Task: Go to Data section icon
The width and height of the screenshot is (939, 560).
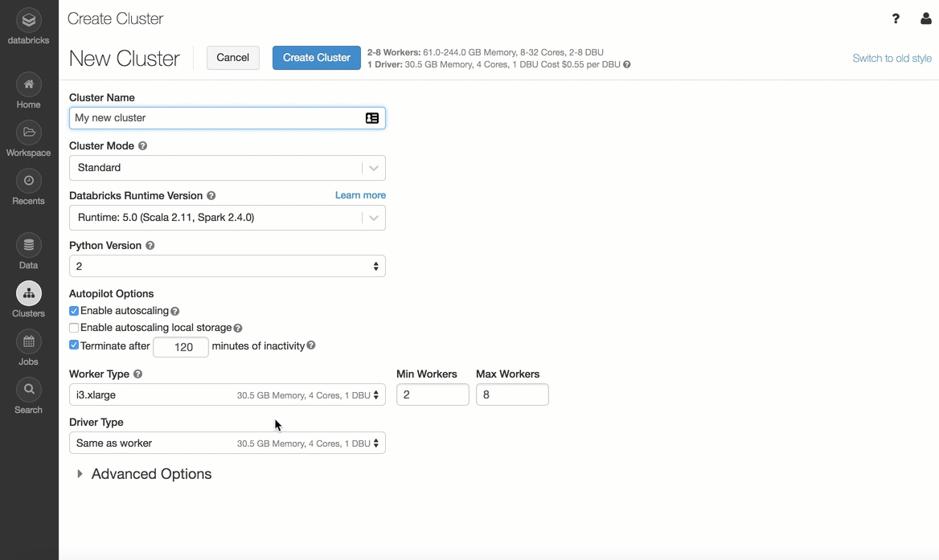Action: (x=28, y=246)
